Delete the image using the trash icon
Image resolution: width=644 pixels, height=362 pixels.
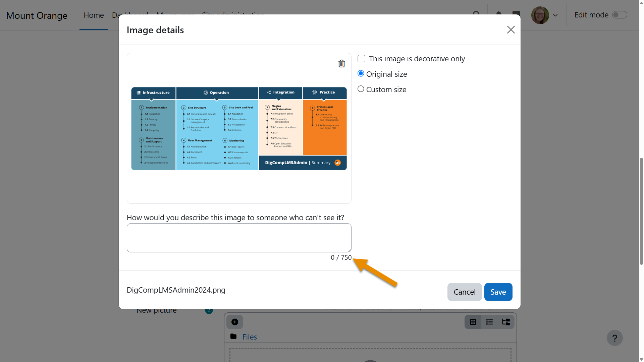(341, 63)
